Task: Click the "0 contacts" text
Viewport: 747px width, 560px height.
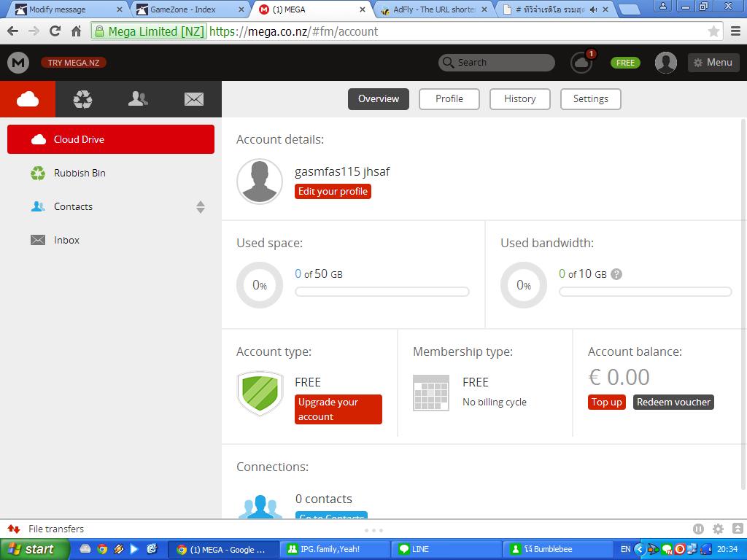Action: click(x=323, y=499)
